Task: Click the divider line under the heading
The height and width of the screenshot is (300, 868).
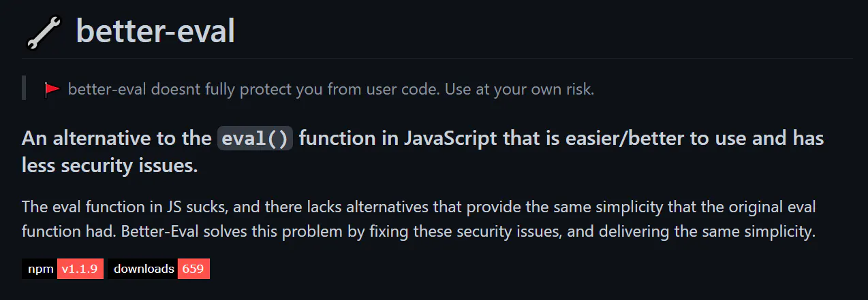Action: point(437,59)
